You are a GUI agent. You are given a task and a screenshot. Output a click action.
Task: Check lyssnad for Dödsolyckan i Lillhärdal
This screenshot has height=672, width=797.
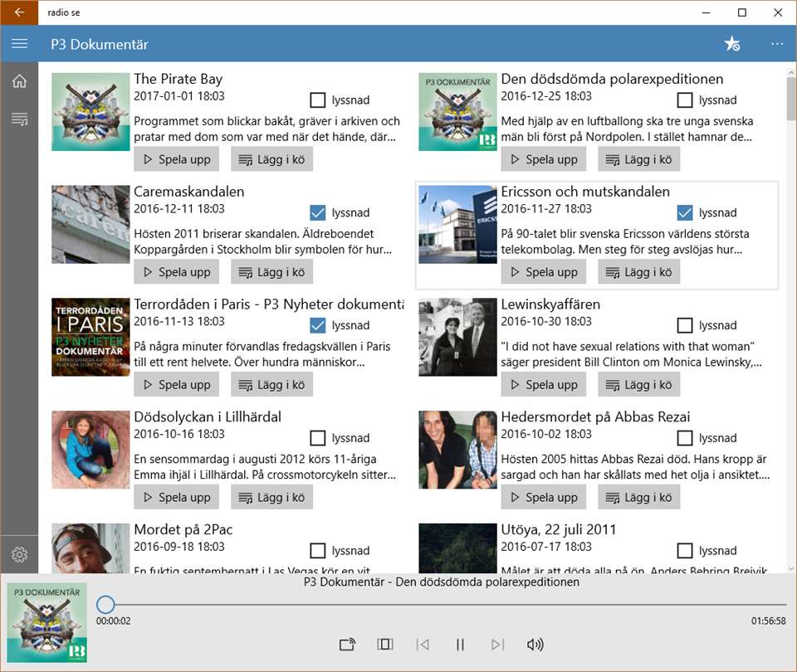click(318, 438)
